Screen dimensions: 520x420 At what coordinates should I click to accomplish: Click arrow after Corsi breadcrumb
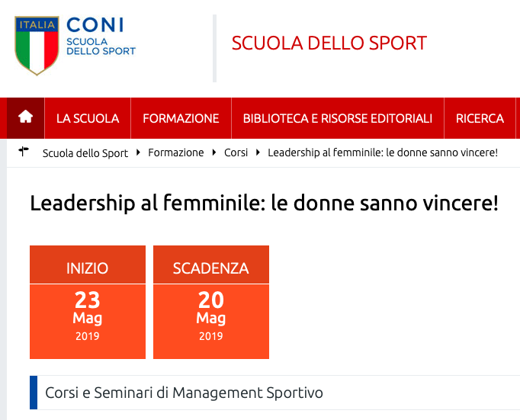coord(258,152)
